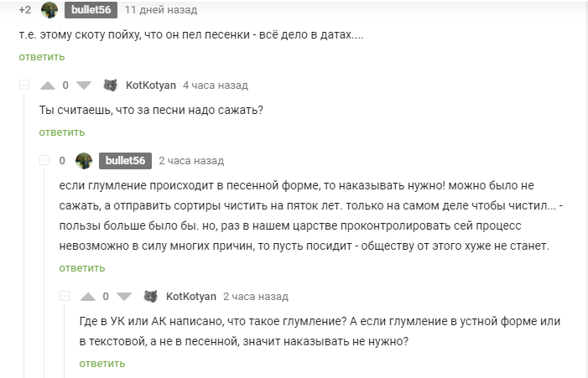Open bullet56 profile from the top comment username
The image size is (588, 378).
pyautogui.click(x=91, y=10)
